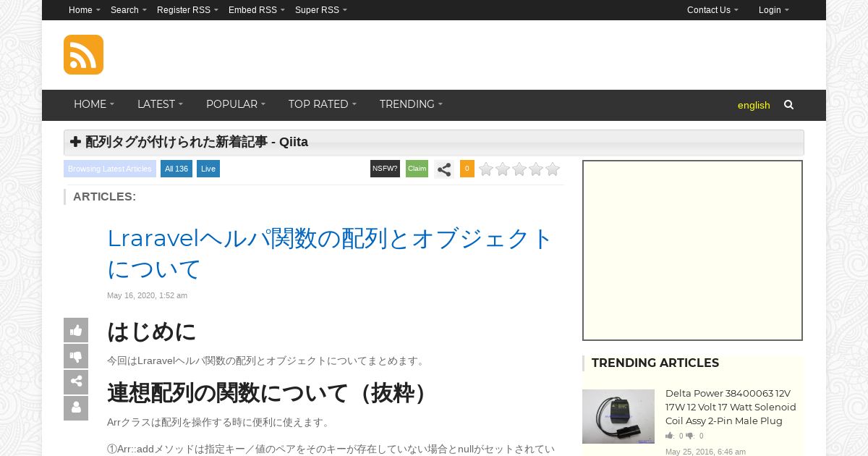This screenshot has height=456, width=868.
Task: Click the thumbs up icon beside article
Action: tap(76, 330)
